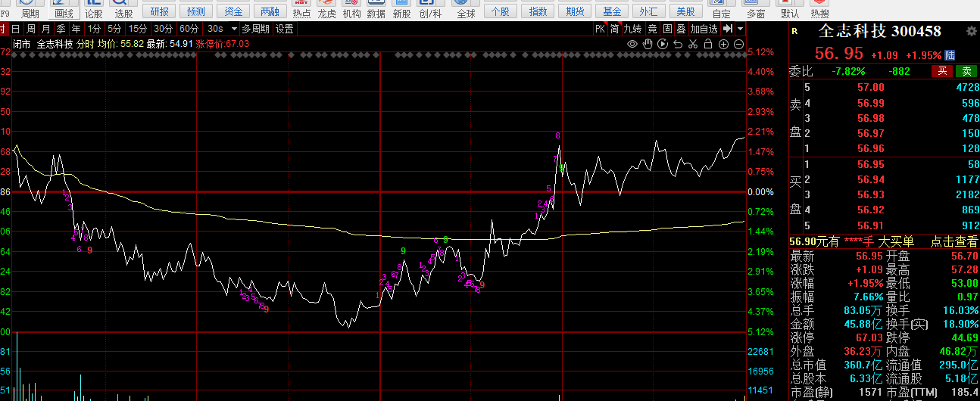
Task: Open the 数据 data icon
Action: tap(376, 9)
